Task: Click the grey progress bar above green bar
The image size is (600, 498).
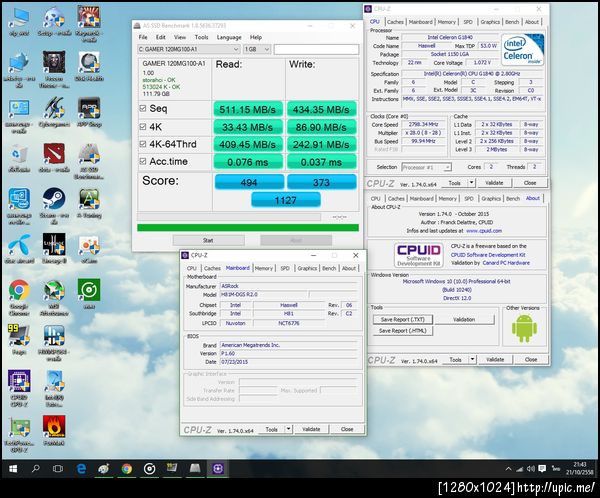Action: click(x=229, y=217)
